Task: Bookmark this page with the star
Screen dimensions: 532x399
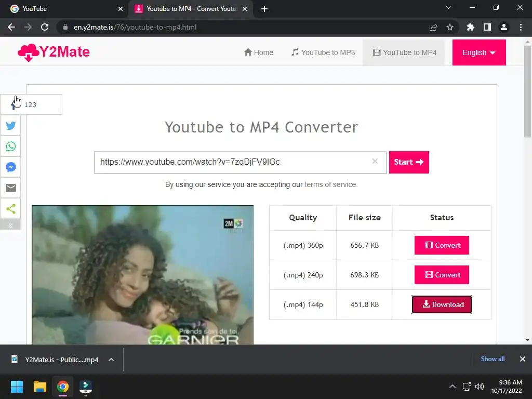Action: click(x=450, y=27)
